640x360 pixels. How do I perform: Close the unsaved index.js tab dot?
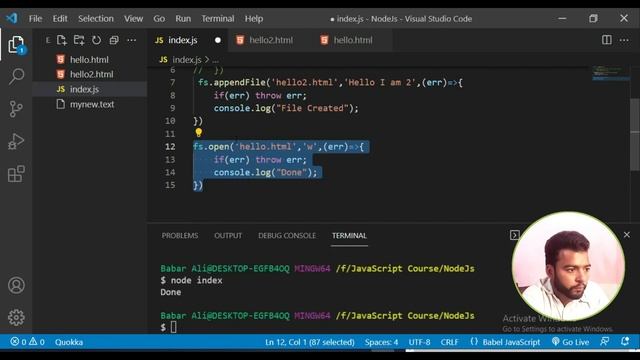218,40
